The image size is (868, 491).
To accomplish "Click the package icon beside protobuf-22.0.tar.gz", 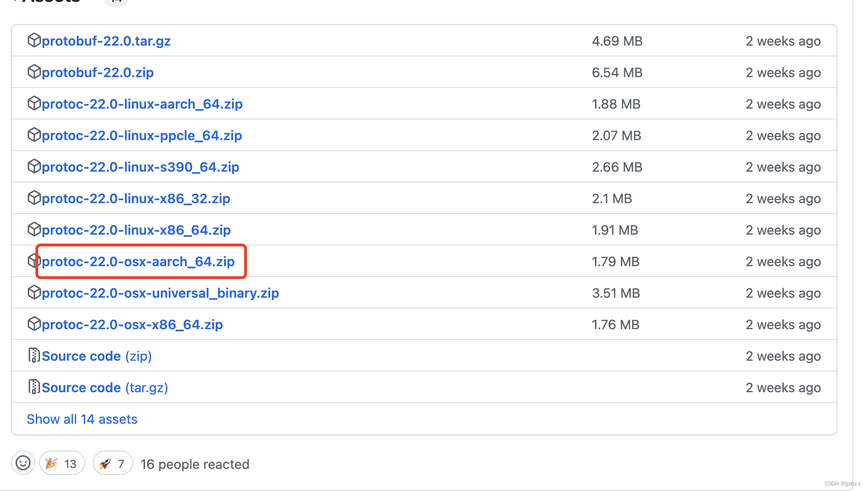I will tap(34, 40).
